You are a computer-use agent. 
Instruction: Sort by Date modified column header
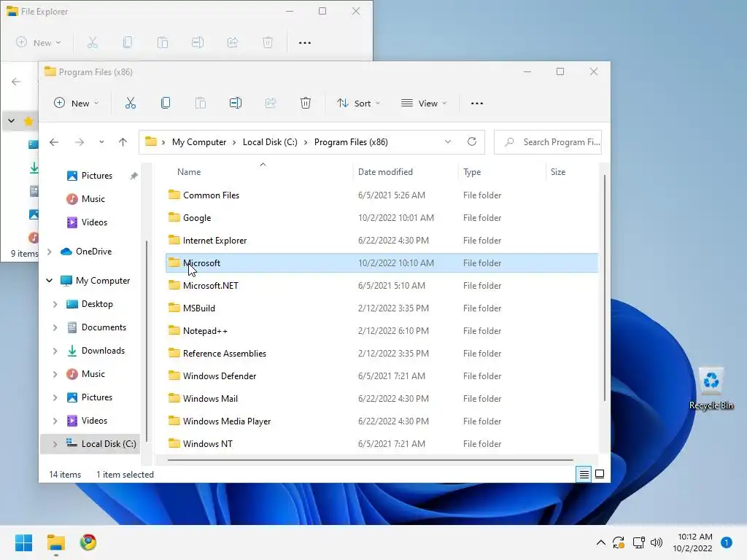click(406, 172)
